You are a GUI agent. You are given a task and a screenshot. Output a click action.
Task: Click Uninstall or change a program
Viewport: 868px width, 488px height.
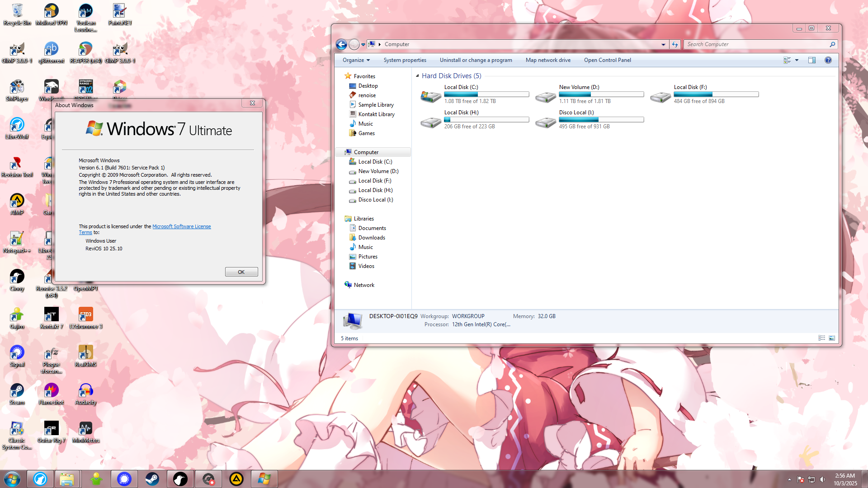(x=476, y=60)
